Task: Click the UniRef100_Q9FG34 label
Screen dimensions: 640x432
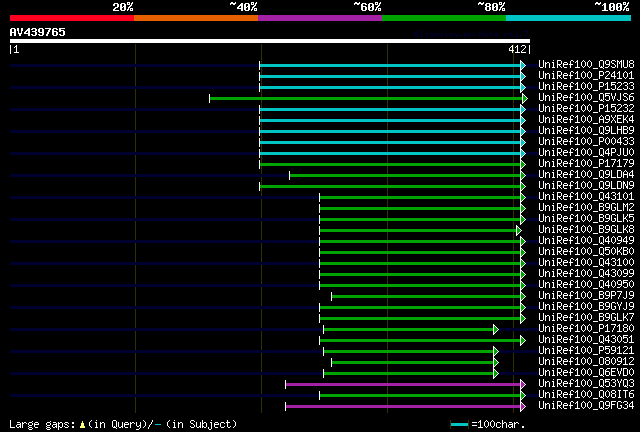Action: [586, 406]
